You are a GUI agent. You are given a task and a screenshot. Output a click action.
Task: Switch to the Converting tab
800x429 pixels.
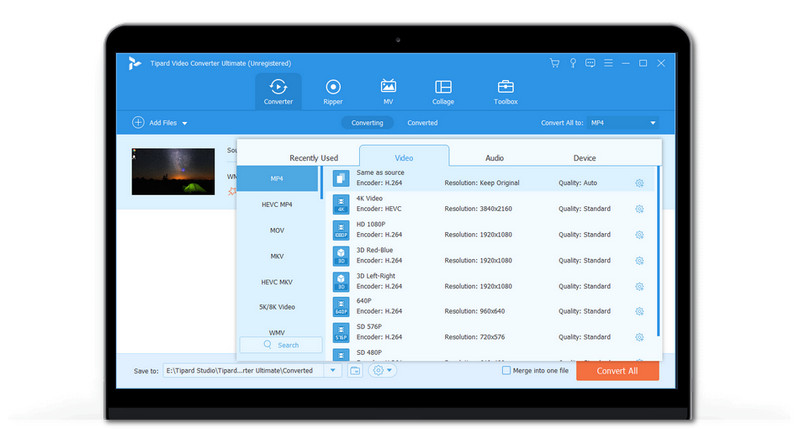tap(367, 123)
